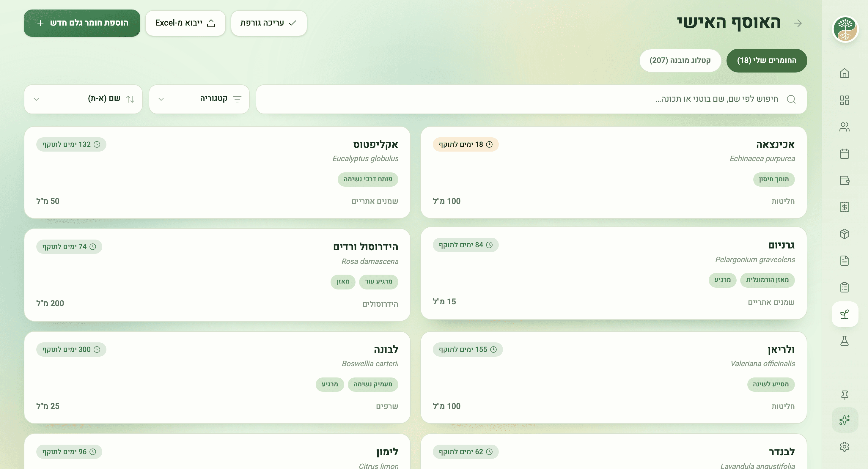Click the גרניום card title

coord(781,245)
